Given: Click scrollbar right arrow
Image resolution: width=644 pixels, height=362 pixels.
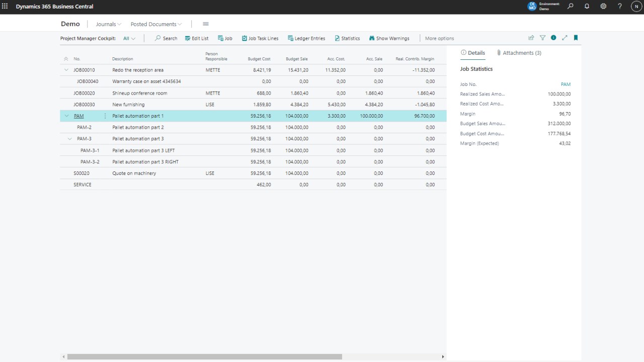Looking at the screenshot, I should (x=443, y=356).
